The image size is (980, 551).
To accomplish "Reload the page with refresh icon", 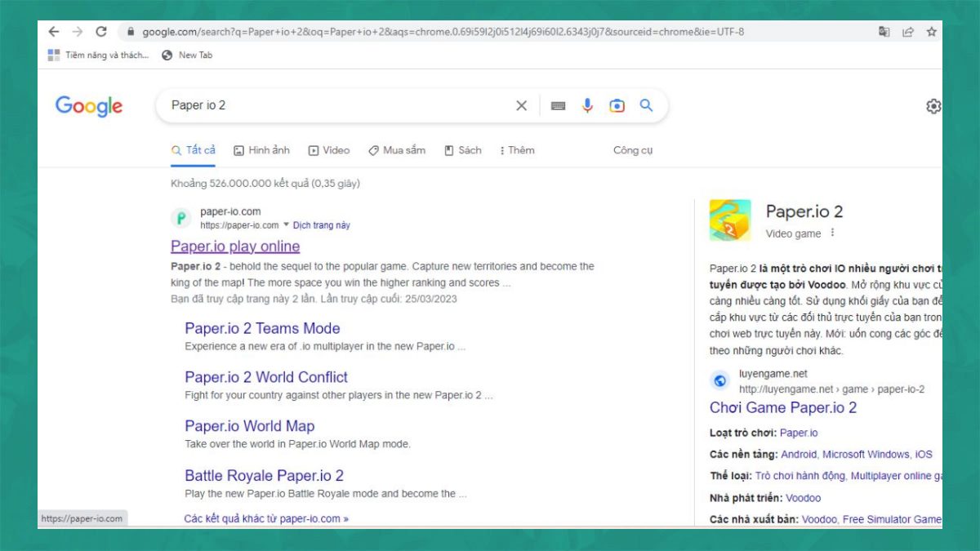I will tap(101, 32).
